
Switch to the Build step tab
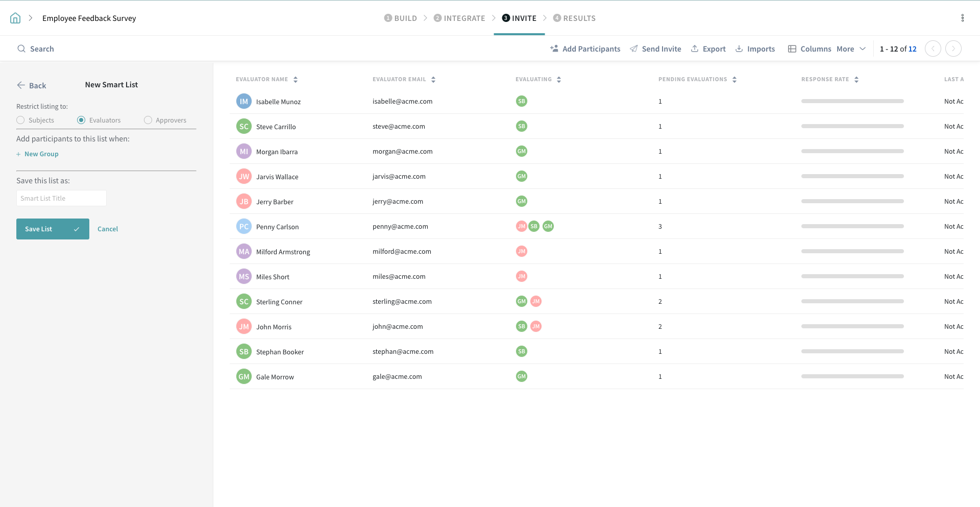click(x=401, y=18)
